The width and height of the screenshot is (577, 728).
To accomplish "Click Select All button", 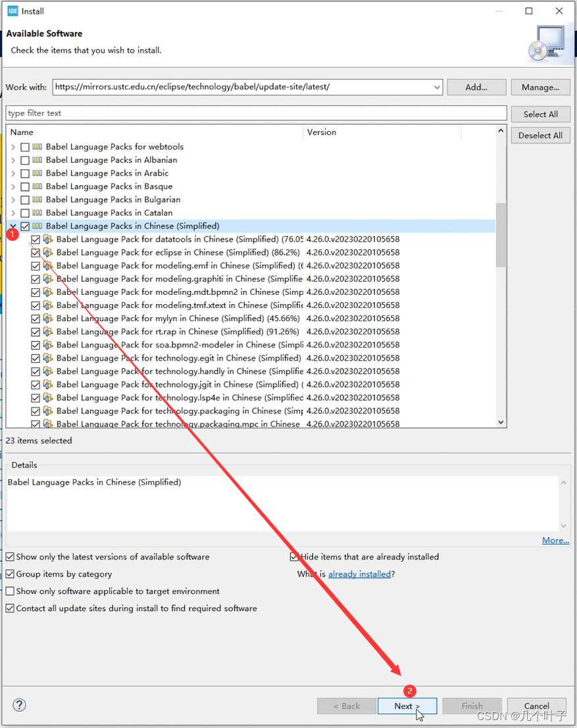I will tap(540, 115).
